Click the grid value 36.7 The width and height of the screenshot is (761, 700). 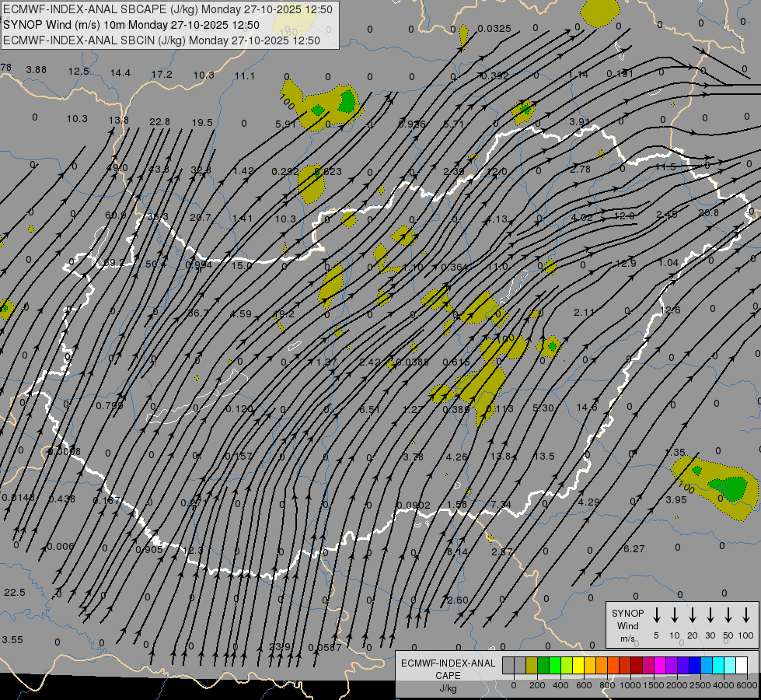pyautogui.click(x=198, y=313)
